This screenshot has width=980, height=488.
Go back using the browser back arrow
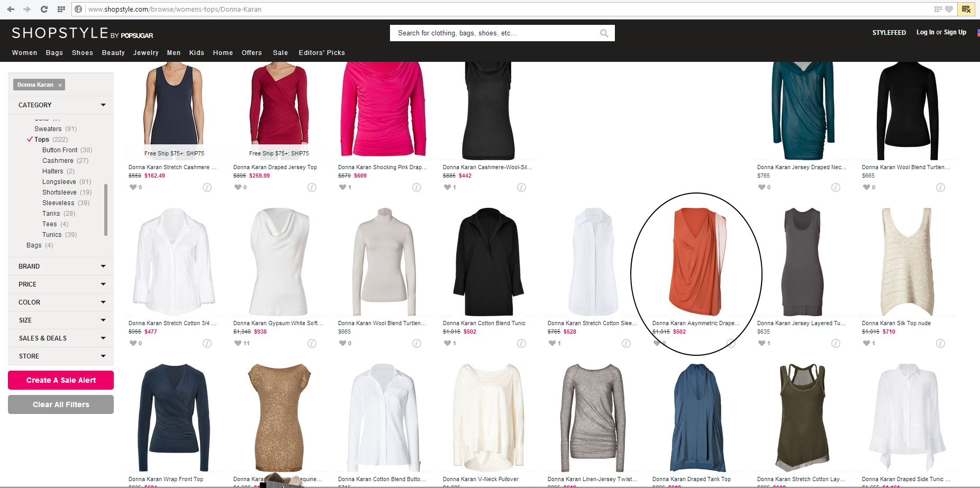coord(11,9)
